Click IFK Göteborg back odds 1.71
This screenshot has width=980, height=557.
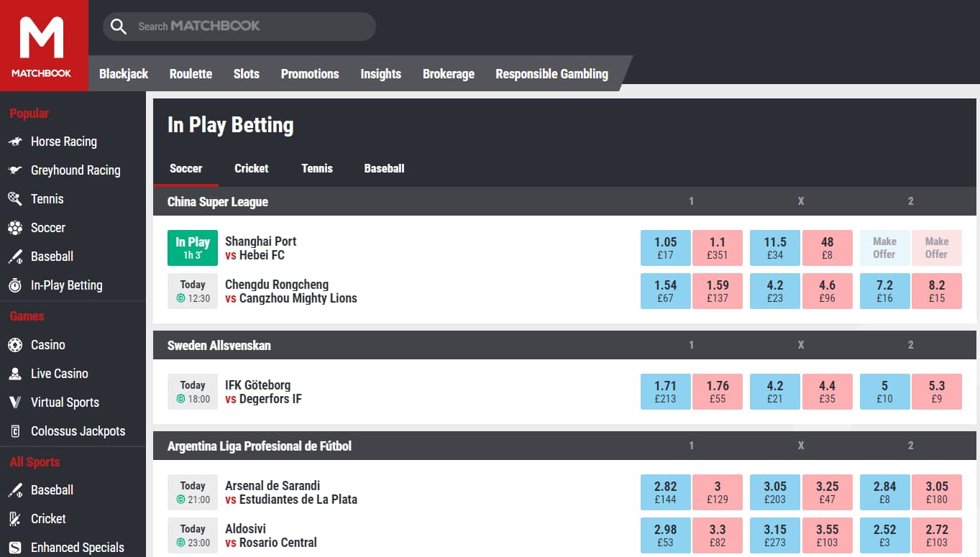tap(665, 392)
